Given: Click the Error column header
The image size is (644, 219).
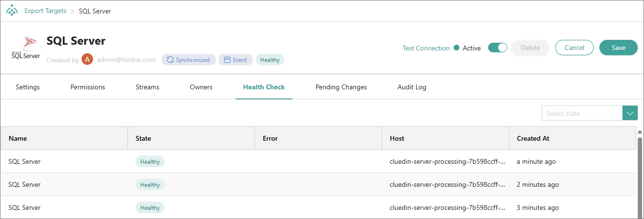Looking at the screenshot, I should (318, 138).
